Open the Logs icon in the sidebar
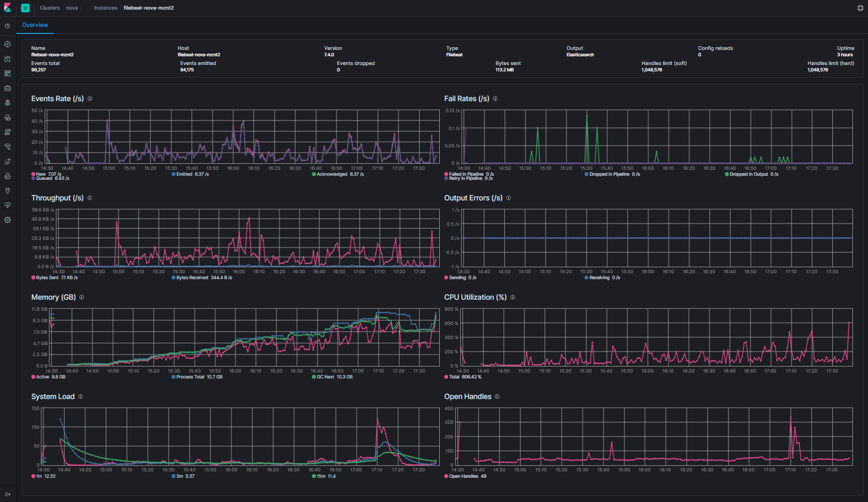868x502 pixels. [7, 132]
